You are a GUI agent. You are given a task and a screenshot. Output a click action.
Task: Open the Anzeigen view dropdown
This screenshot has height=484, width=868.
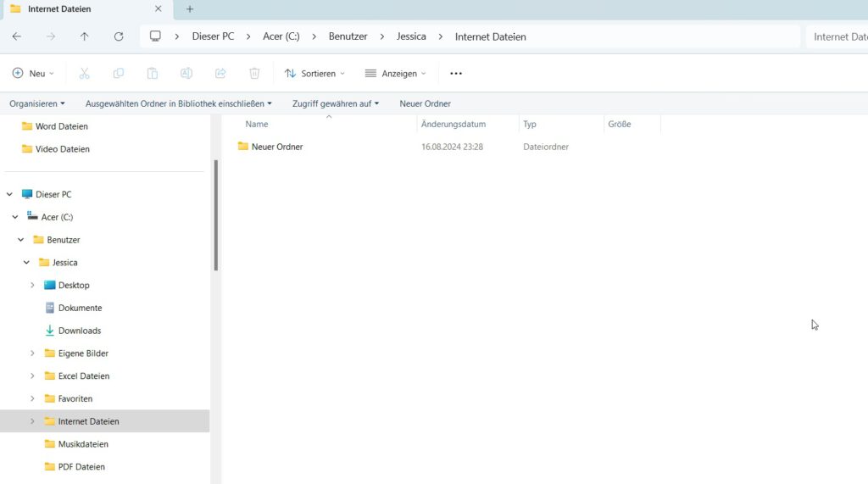coord(395,73)
